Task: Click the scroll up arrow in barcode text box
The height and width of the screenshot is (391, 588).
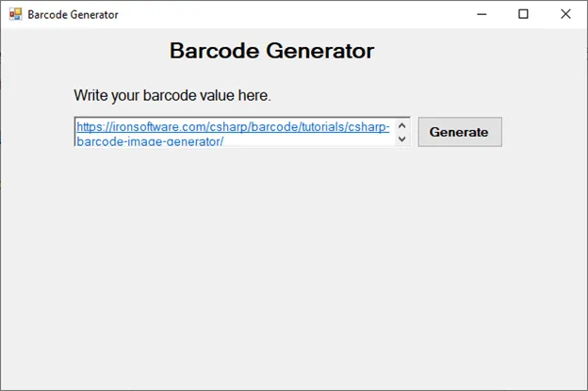Action: tap(402, 125)
